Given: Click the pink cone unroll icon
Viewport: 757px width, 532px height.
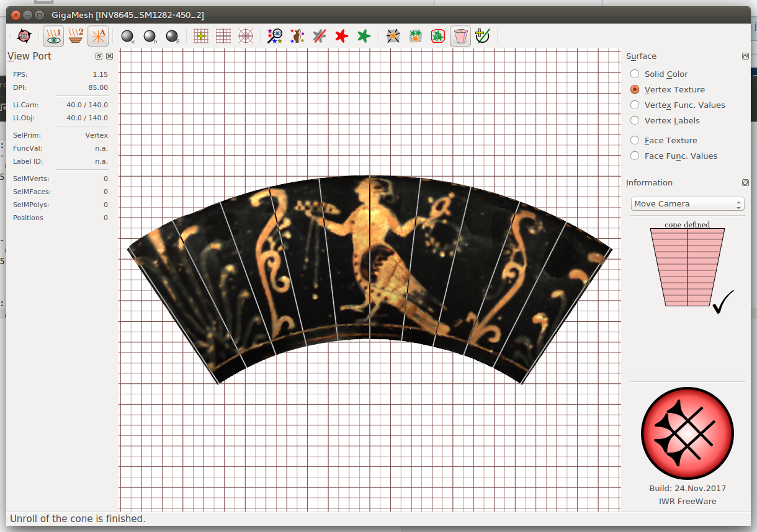Looking at the screenshot, I should tap(460, 37).
